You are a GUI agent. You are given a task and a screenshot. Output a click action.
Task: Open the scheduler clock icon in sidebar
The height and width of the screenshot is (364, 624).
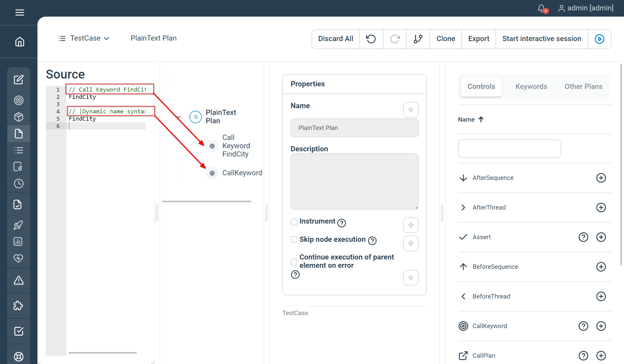(x=19, y=183)
